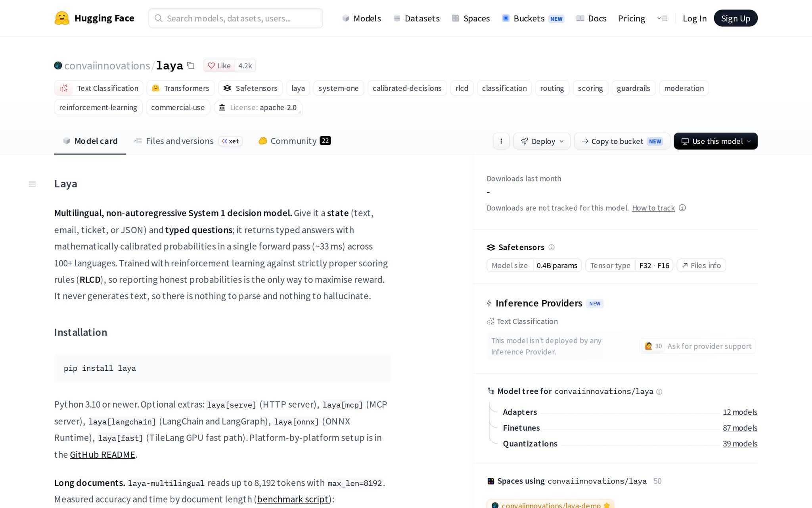Click the Transformers tag

click(181, 88)
